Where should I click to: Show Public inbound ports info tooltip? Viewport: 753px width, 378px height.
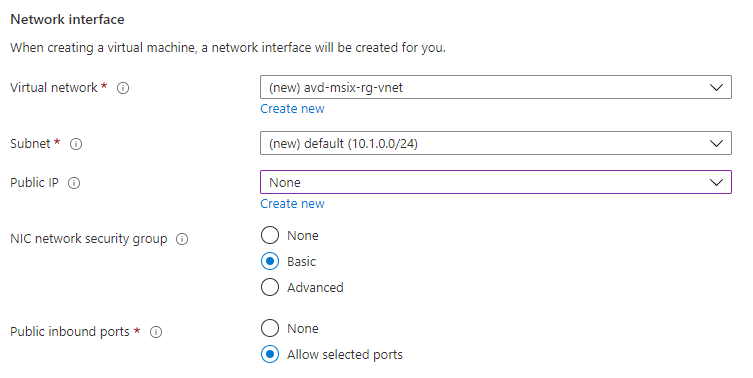pos(156,332)
